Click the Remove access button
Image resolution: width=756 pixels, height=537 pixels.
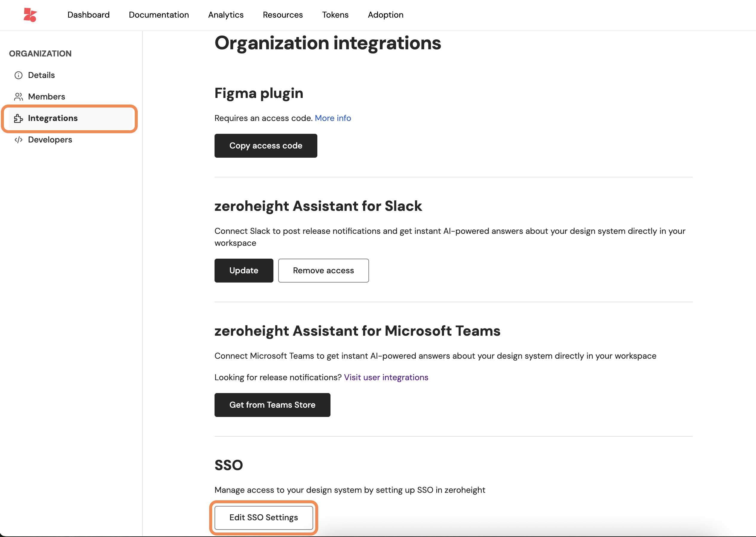coord(323,271)
